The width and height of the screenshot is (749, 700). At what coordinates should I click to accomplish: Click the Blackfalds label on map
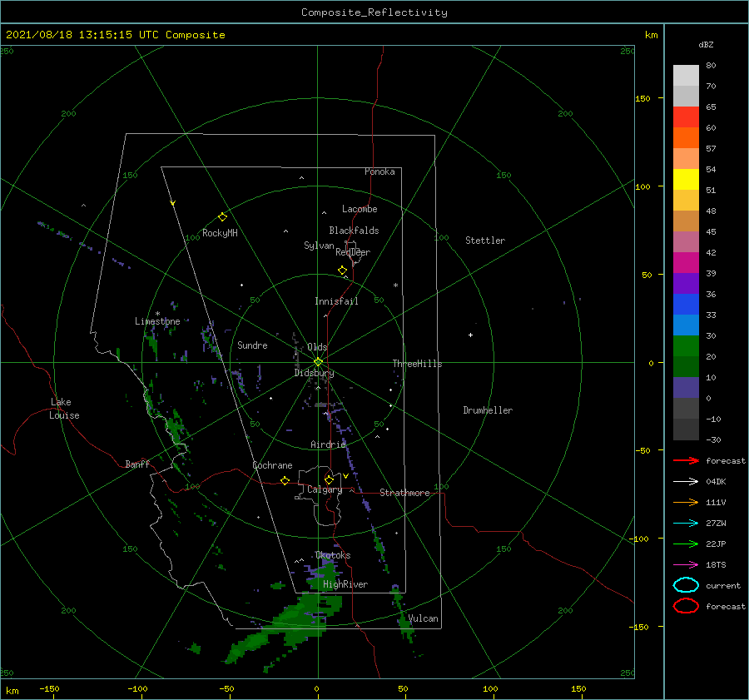pyautogui.click(x=354, y=231)
